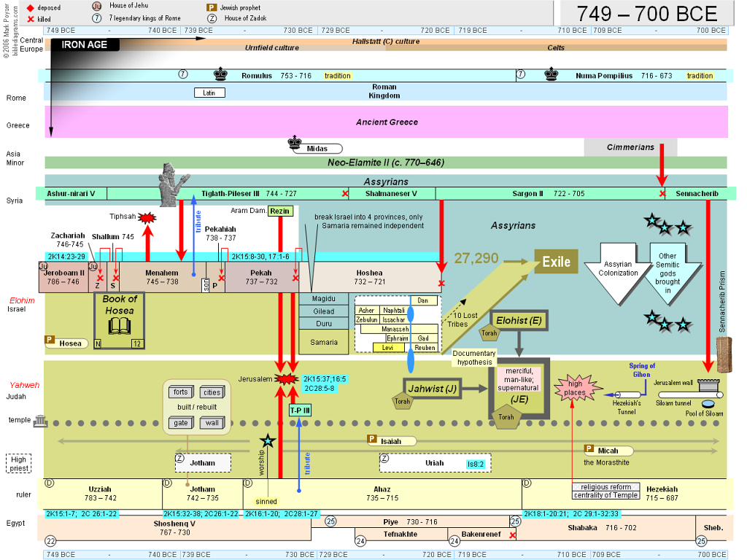Click the Manasseh tribe cell
Viewport: 747px width, 560px height.
399,329
